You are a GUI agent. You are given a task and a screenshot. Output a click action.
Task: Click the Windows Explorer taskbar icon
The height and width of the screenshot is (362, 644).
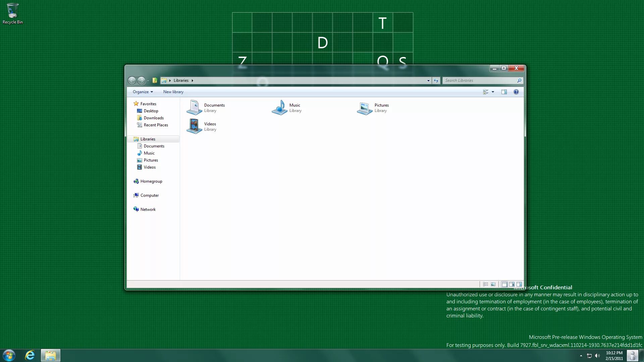(x=50, y=355)
